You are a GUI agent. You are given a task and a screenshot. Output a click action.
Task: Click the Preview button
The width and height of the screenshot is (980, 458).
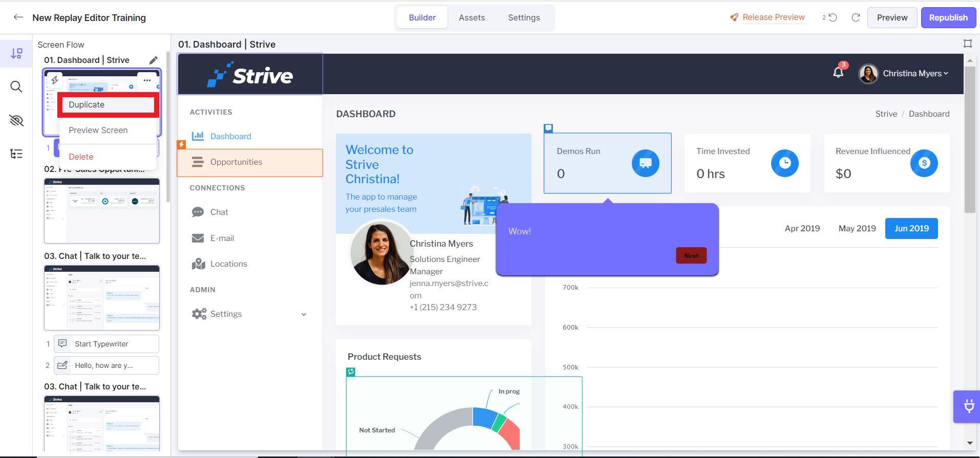pos(892,17)
